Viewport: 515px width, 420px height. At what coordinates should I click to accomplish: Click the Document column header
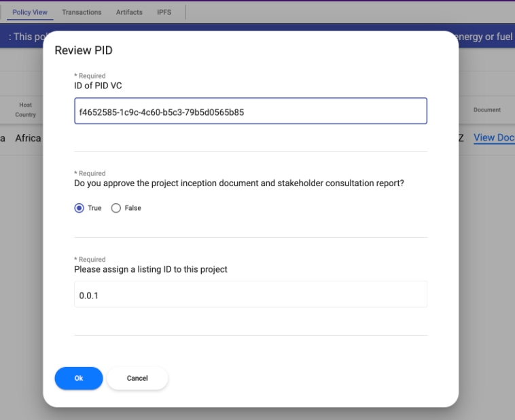(486, 109)
